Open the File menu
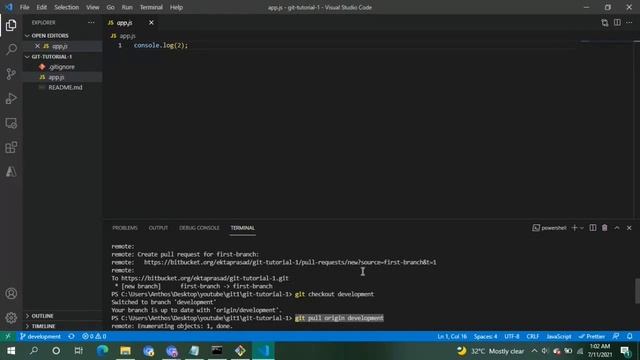Screen dimensions: 640x360 tap(24, 7)
